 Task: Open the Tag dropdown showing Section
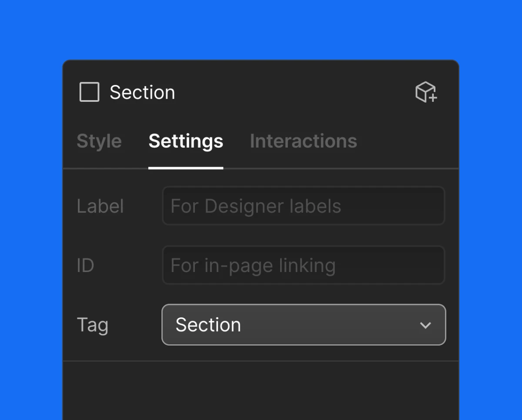click(304, 325)
